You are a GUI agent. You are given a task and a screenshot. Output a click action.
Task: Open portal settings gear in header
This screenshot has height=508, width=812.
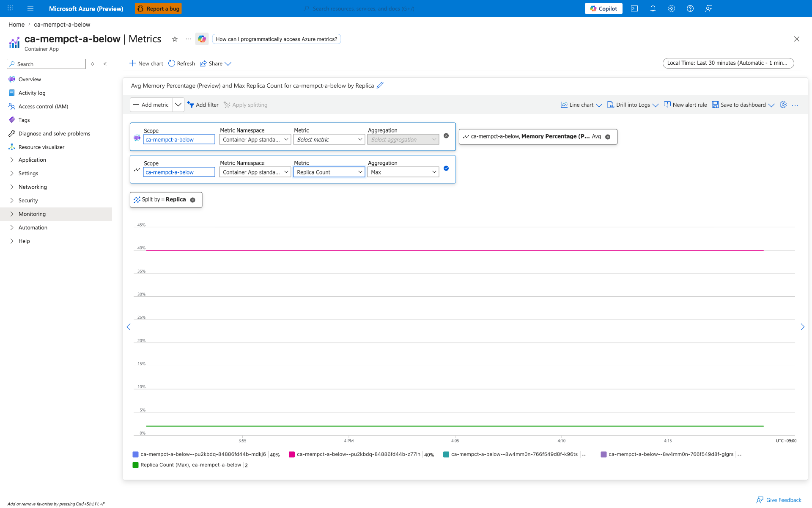(672, 8)
